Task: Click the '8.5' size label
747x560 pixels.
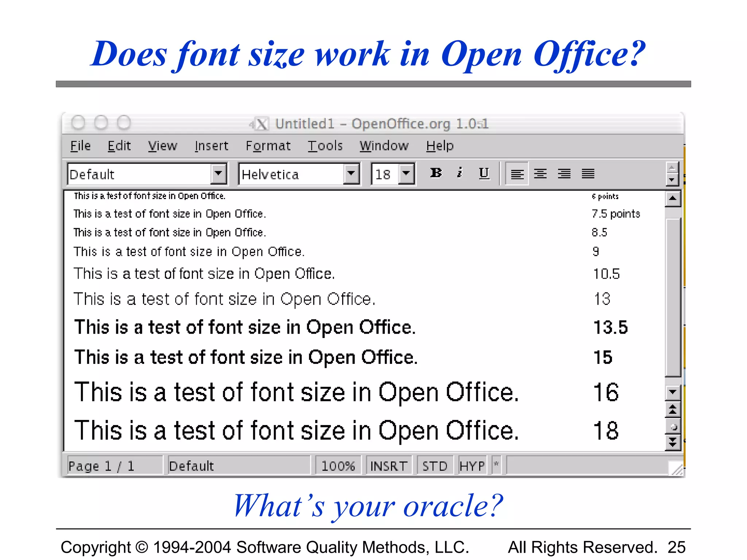Action: (599, 232)
